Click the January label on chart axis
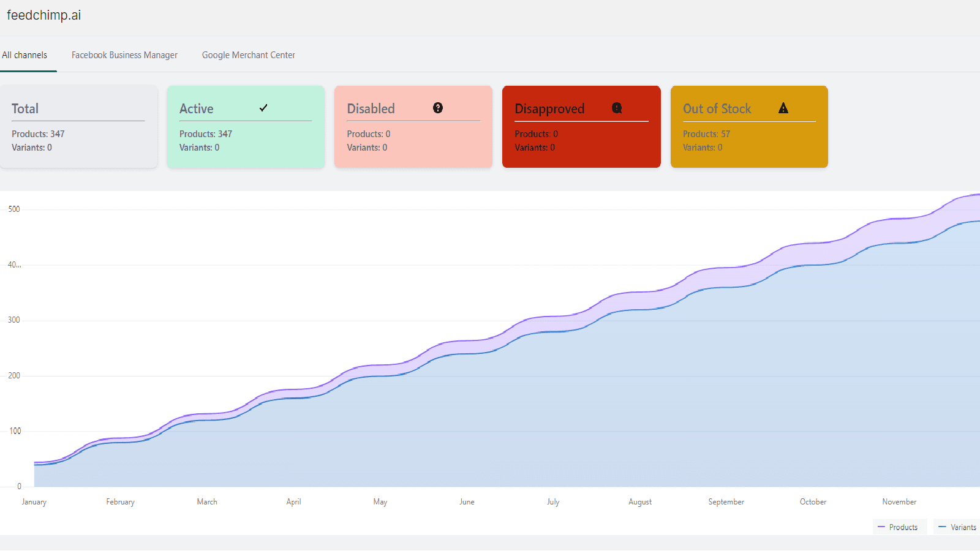Viewport: 980px width, 551px height. click(34, 502)
